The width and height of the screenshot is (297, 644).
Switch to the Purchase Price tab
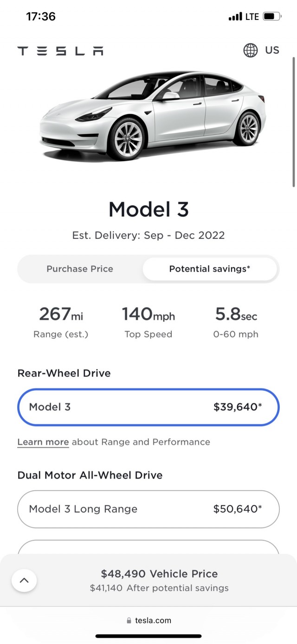(80, 269)
